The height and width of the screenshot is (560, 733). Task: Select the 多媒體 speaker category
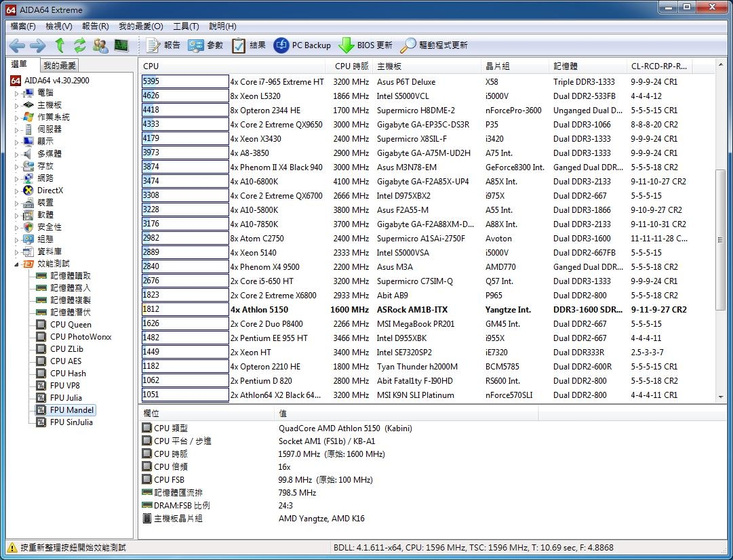click(x=49, y=154)
